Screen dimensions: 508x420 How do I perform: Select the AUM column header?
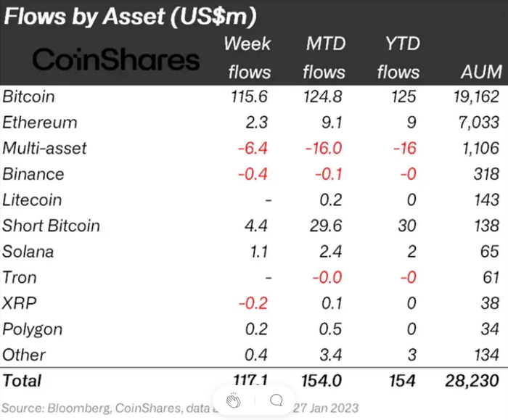481,71
